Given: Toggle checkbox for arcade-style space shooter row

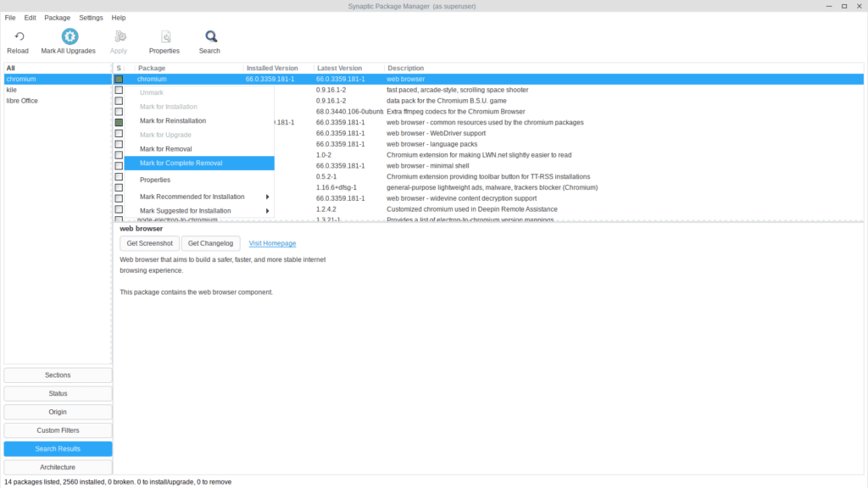Looking at the screenshot, I should (x=119, y=90).
